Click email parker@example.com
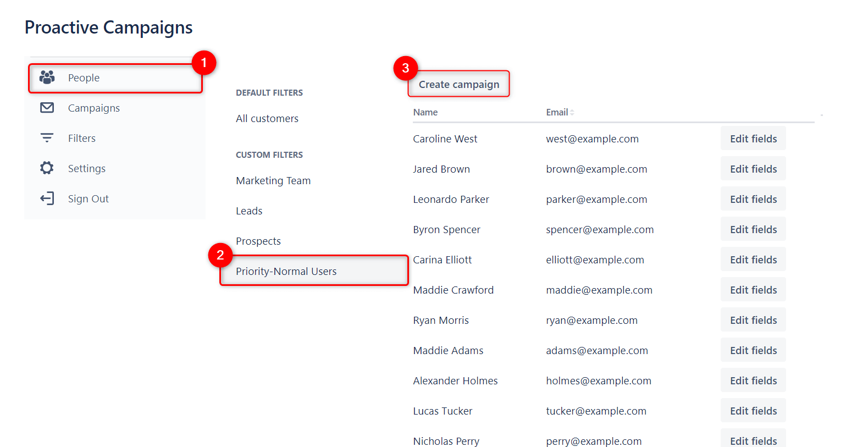The height and width of the screenshot is (447, 868). click(596, 200)
